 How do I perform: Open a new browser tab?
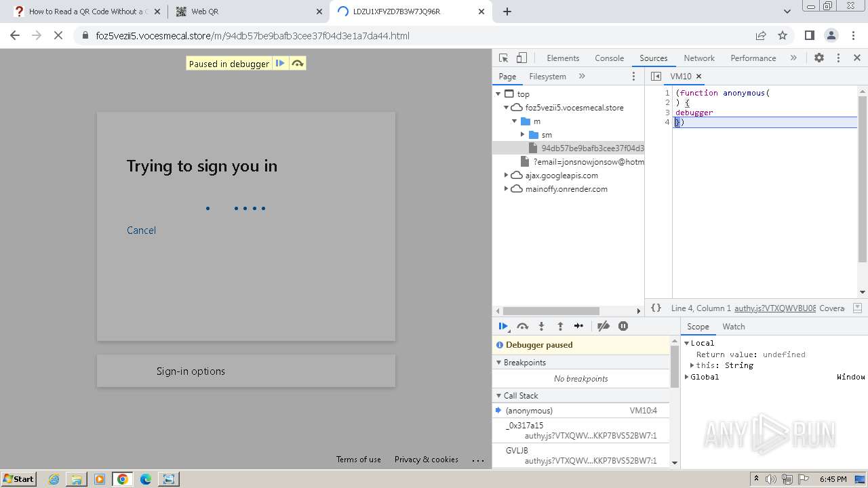coord(507,12)
